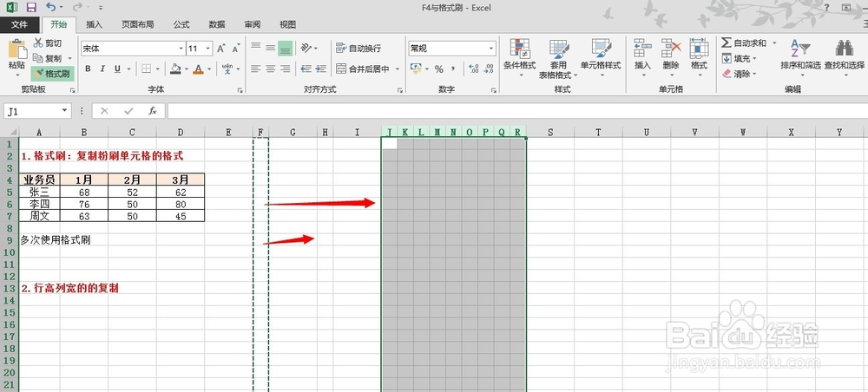Toggle Center horizontal alignment

[270, 69]
